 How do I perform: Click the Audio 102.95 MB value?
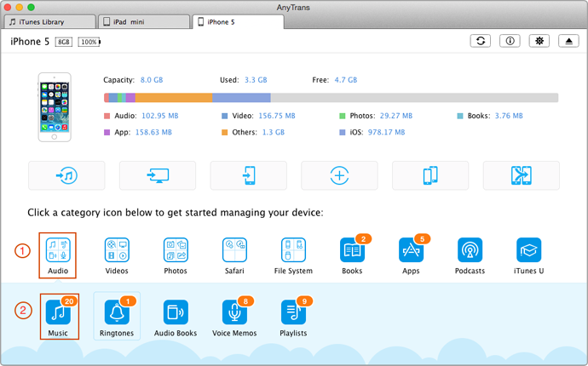159,116
